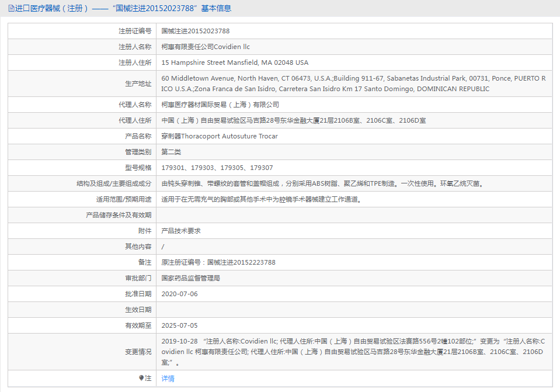Select the address 15 Hampshire Street Mansfield

tap(235, 63)
